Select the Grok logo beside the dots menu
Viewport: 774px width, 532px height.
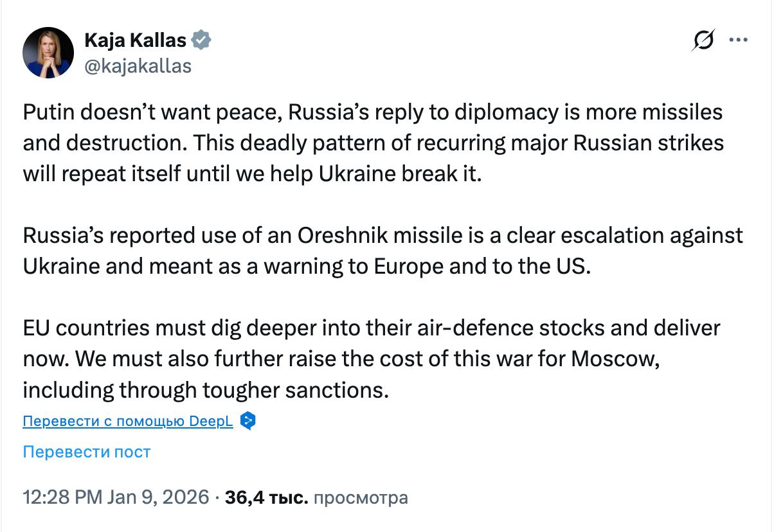click(x=705, y=40)
